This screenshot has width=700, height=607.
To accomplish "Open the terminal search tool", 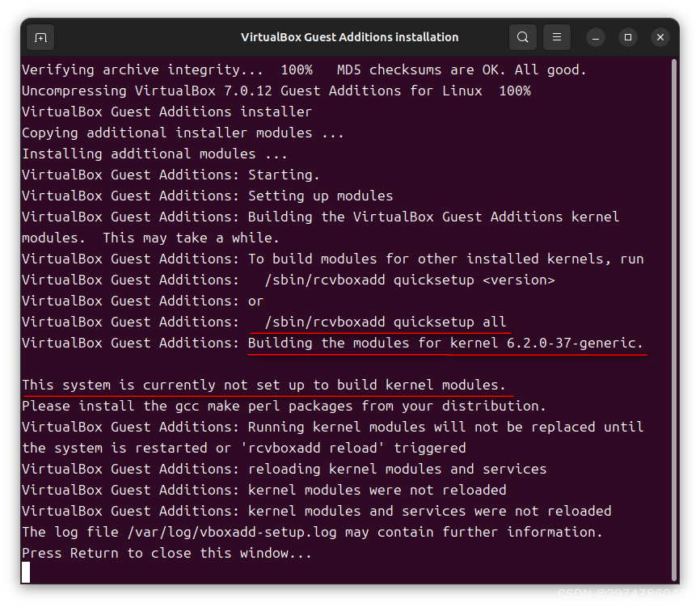I will (x=523, y=37).
